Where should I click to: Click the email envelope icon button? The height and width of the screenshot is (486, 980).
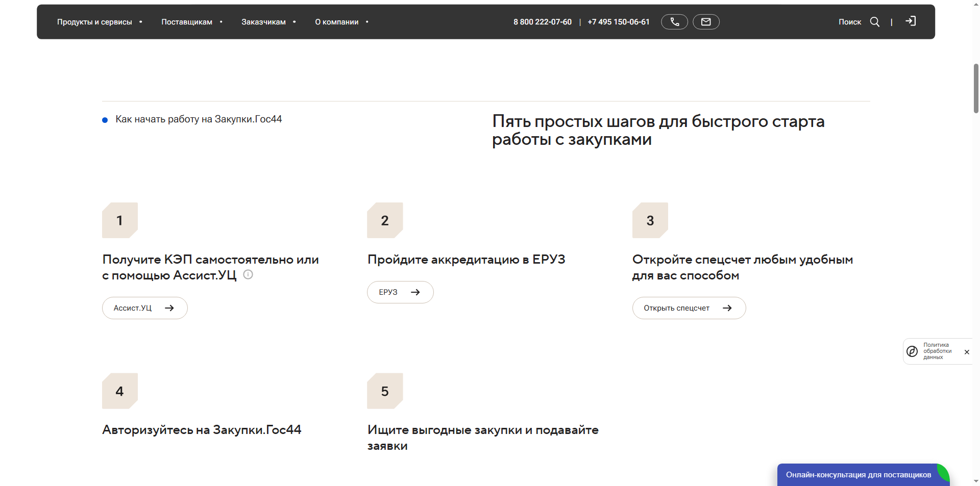(706, 22)
